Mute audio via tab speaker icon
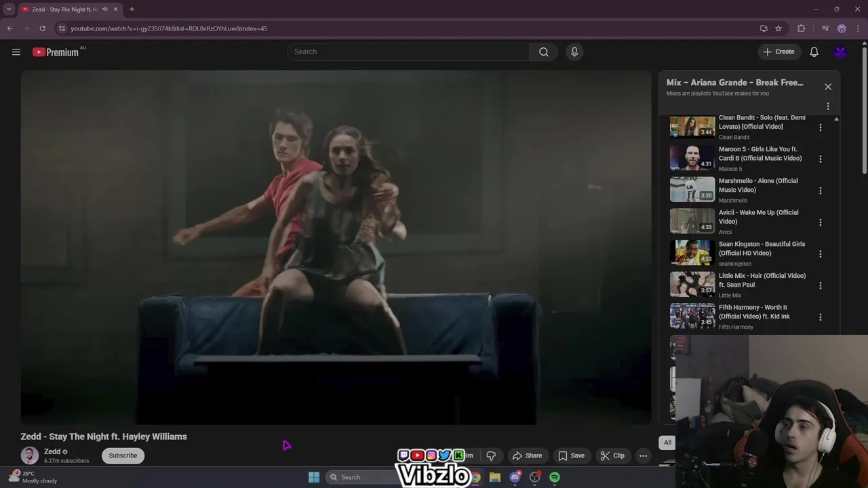 point(105,9)
